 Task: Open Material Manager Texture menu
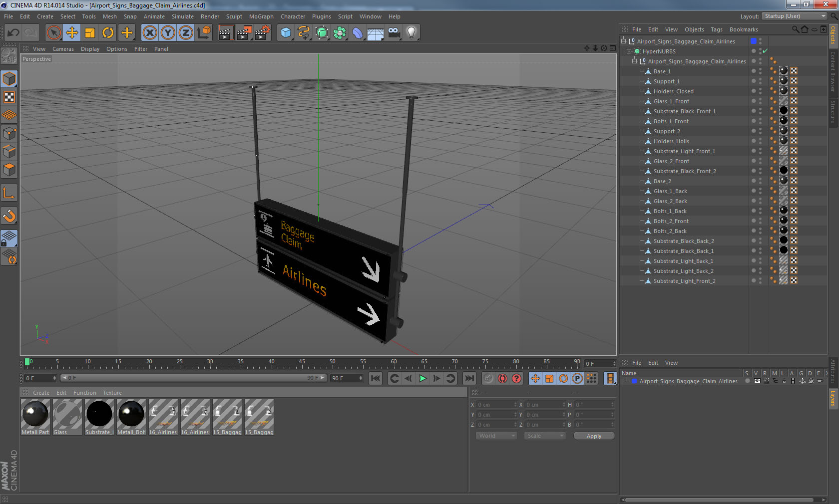tap(112, 393)
